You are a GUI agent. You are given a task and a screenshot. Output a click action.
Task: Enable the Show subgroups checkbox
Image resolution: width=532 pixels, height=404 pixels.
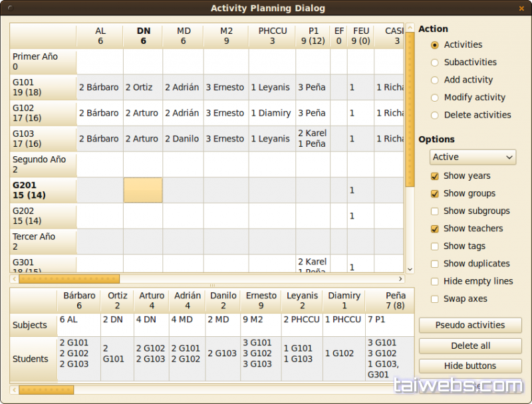[435, 211]
